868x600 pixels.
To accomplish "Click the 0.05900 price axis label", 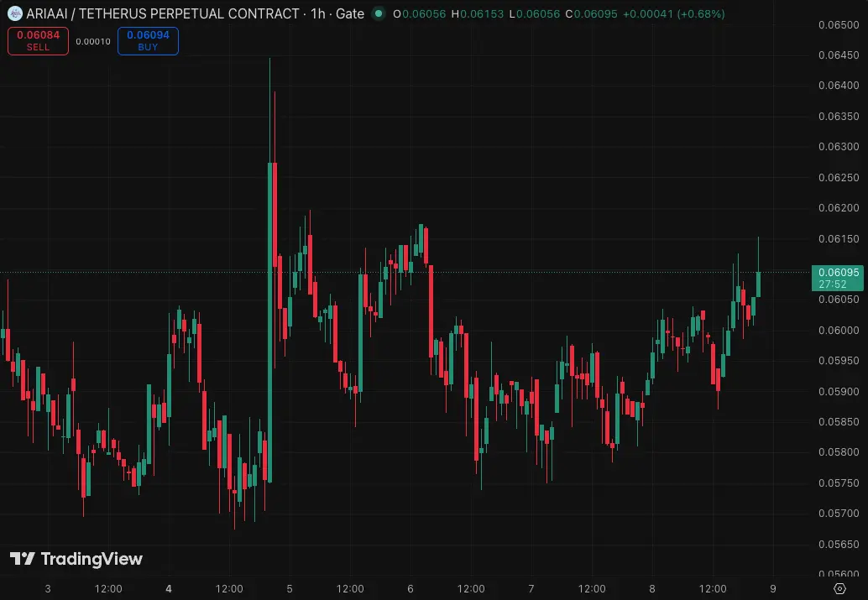I will click(839, 392).
